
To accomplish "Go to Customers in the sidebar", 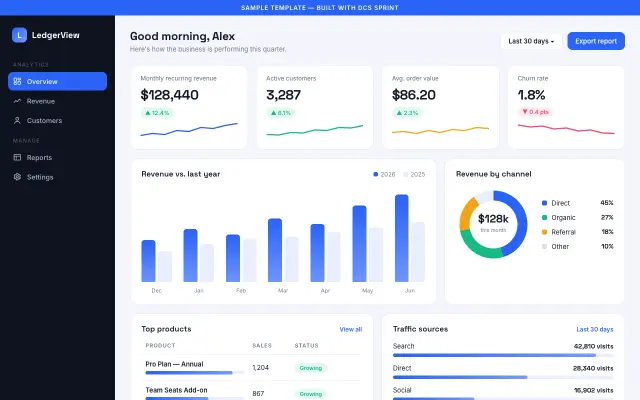I will click(58, 120).
